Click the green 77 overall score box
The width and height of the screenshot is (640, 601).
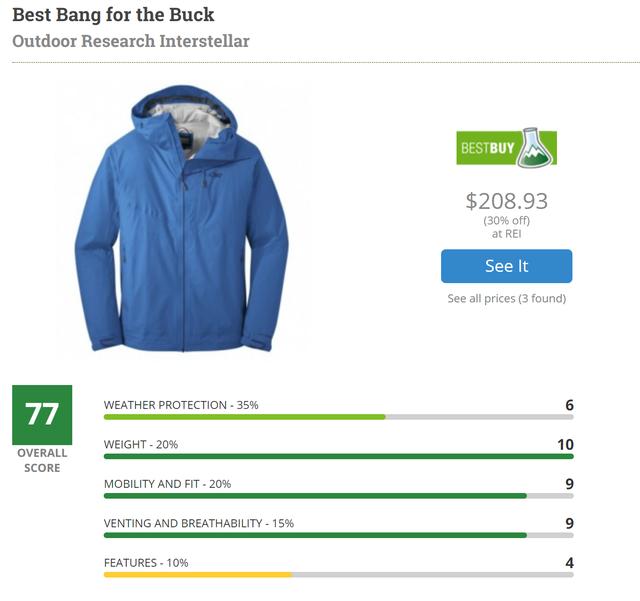pos(42,415)
